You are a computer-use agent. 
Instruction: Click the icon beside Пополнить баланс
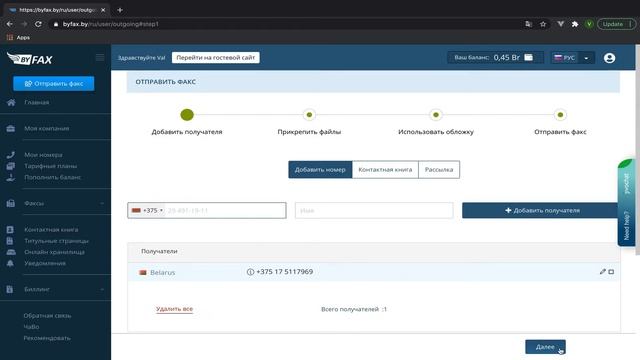(11, 178)
